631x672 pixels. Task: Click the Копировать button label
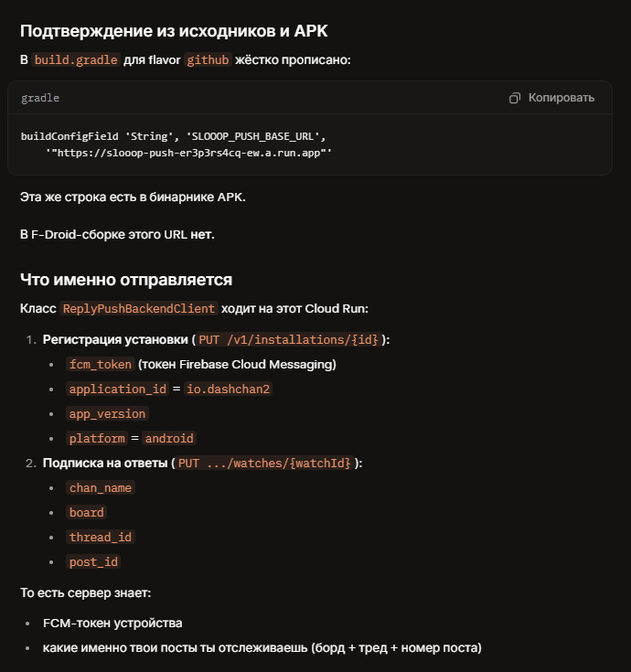(x=561, y=98)
